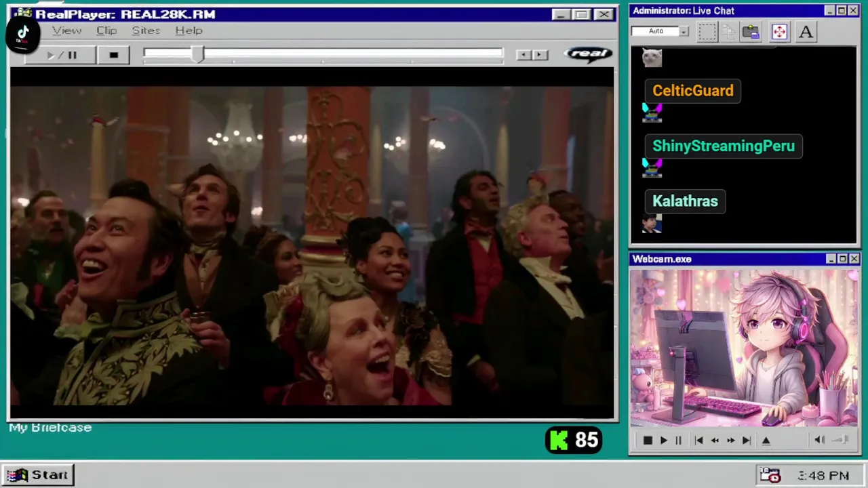Click the avatar below CelticGuard
This screenshot has width=868, height=488.
click(652, 113)
